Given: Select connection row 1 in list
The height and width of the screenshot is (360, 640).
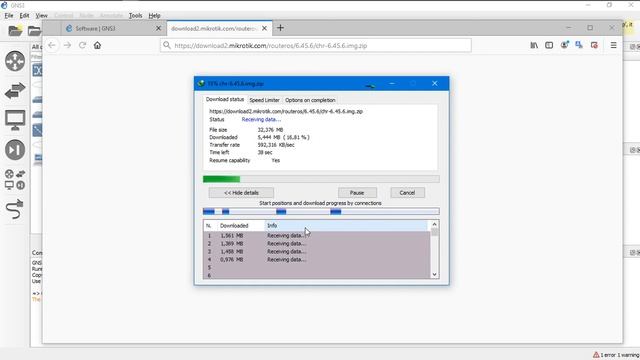Looking at the screenshot, I should 316,236.
